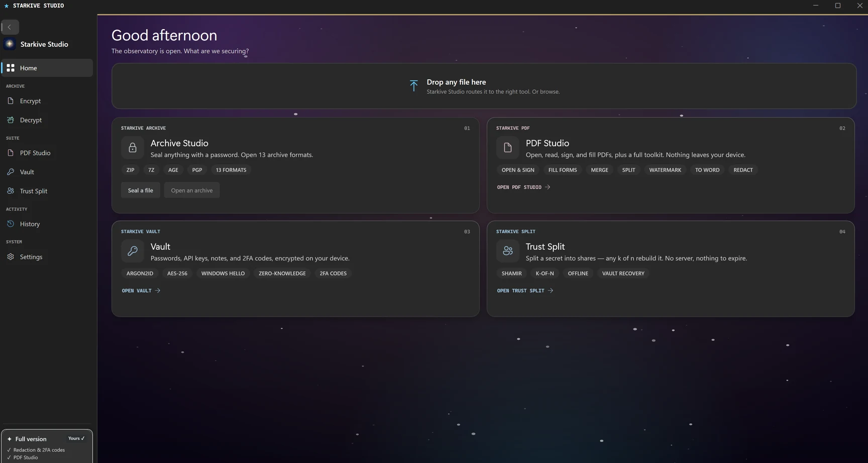The image size is (868, 463).
Task: Click the ZERO-KNOWLEDGE tag
Action: pyautogui.click(x=282, y=273)
